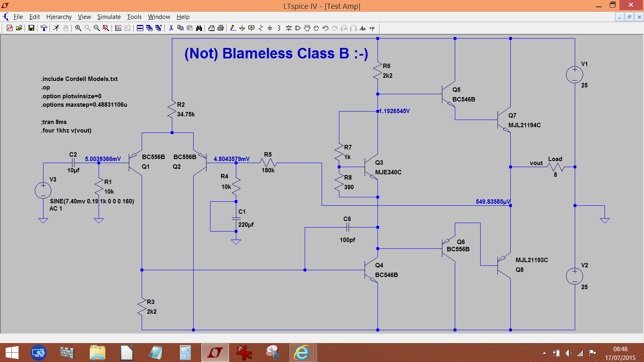Viewport: 644px width, 362px height.
Task: Select the Text 'Aa' tool
Action: click(x=363, y=28)
